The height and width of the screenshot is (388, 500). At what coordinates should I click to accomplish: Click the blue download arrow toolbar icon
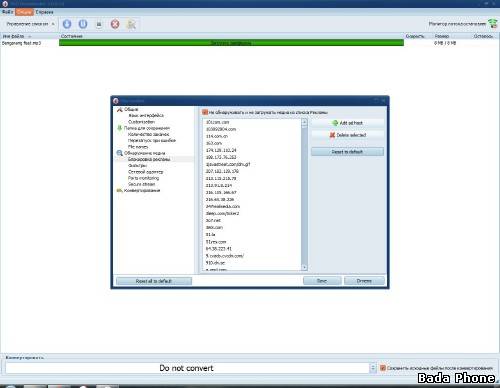tap(67, 24)
